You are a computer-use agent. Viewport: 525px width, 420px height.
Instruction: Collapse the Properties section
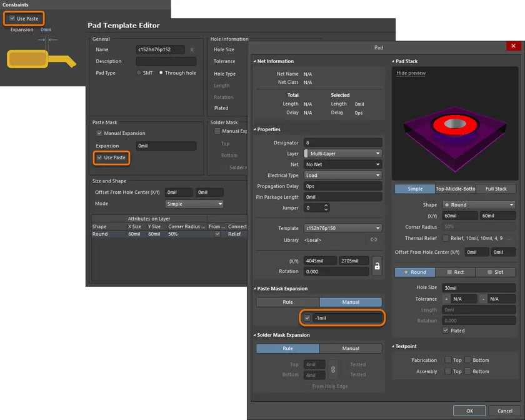coord(255,129)
